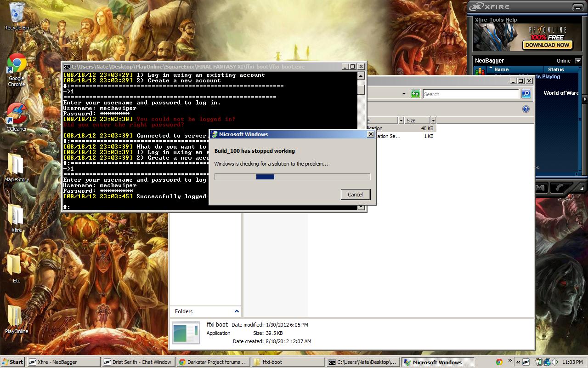
Task: Click in the Explorer Search field
Action: pyautogui.click(x=470, y=94)
